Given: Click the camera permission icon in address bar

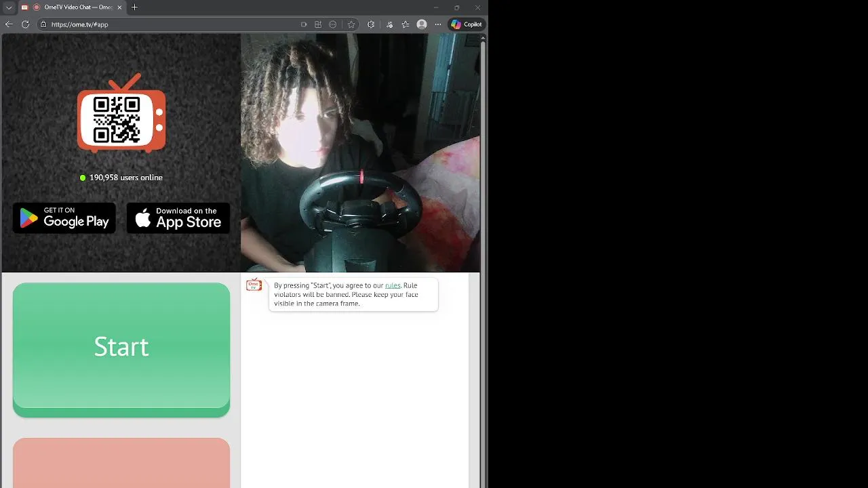Looking at the screenshot, I should (304, 24).
